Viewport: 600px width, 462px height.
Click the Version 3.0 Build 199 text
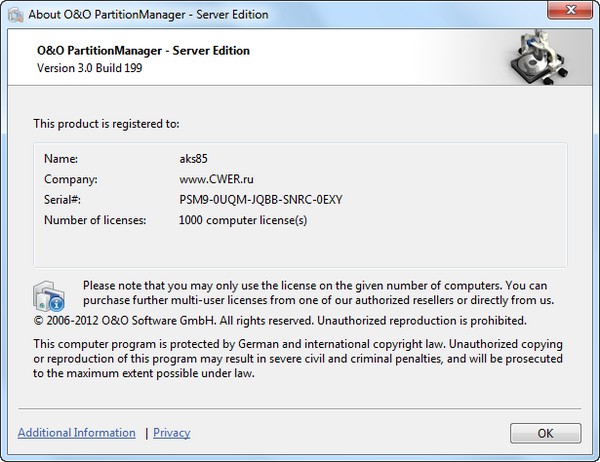[91, 68]
